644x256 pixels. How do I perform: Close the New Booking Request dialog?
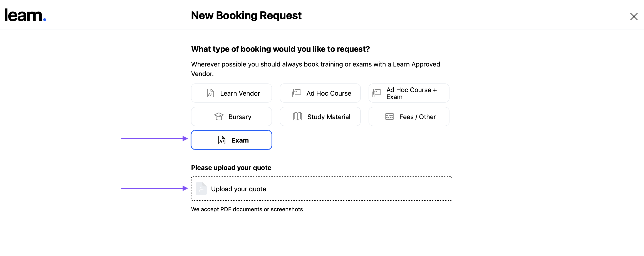pyautogui.click(x=634, y=17)
